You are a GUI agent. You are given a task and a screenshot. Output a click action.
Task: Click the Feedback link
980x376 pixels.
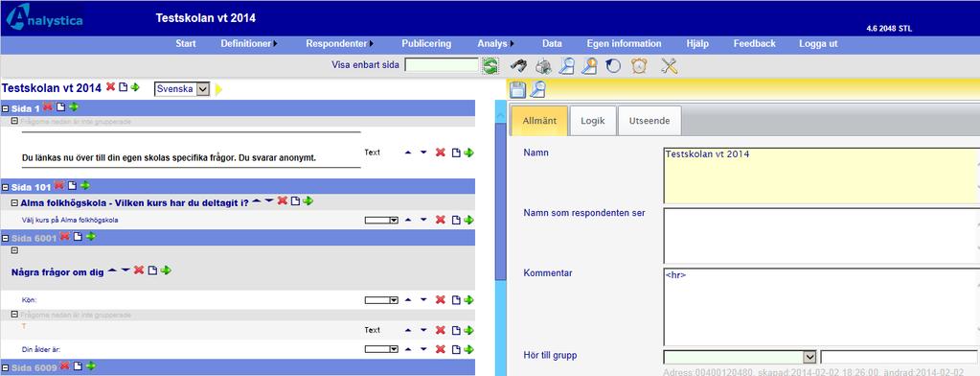click(754, 44)
